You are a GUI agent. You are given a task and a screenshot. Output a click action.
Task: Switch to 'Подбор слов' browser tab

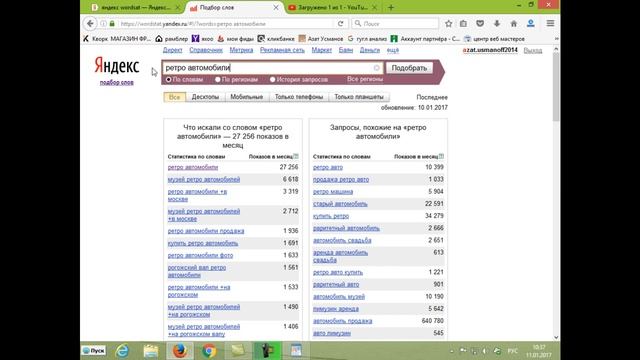click(234, 7)
